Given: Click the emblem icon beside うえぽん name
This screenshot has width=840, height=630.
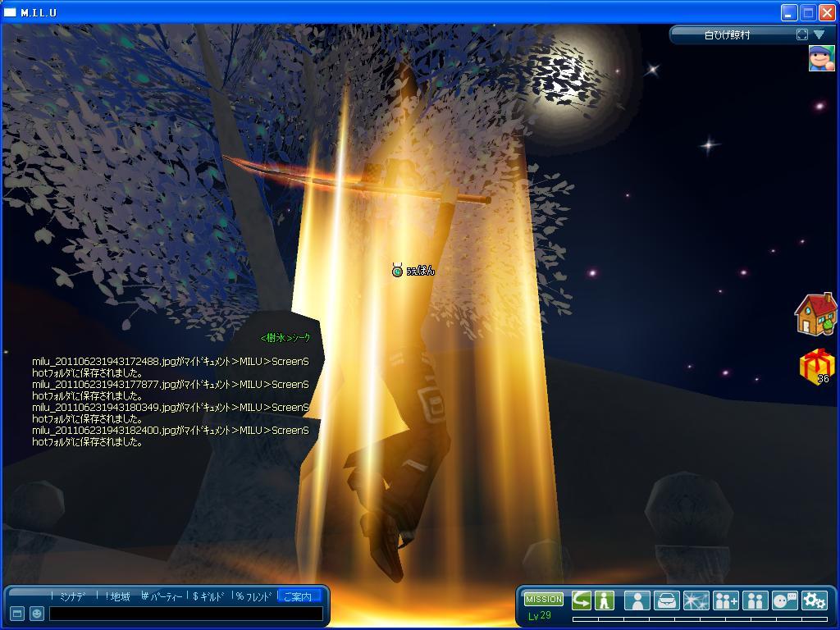Looking at the screenshot, I should (397, 271).
